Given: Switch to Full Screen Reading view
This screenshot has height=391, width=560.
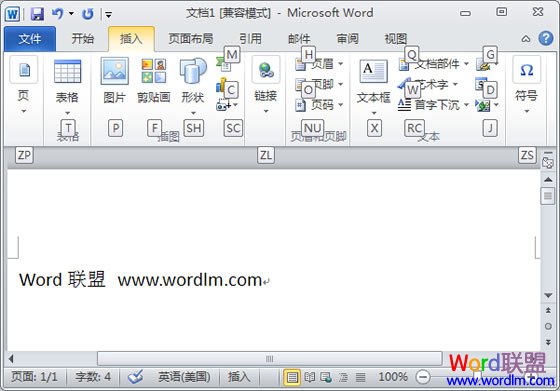Looking at the screenshot, I should point(310,377).
